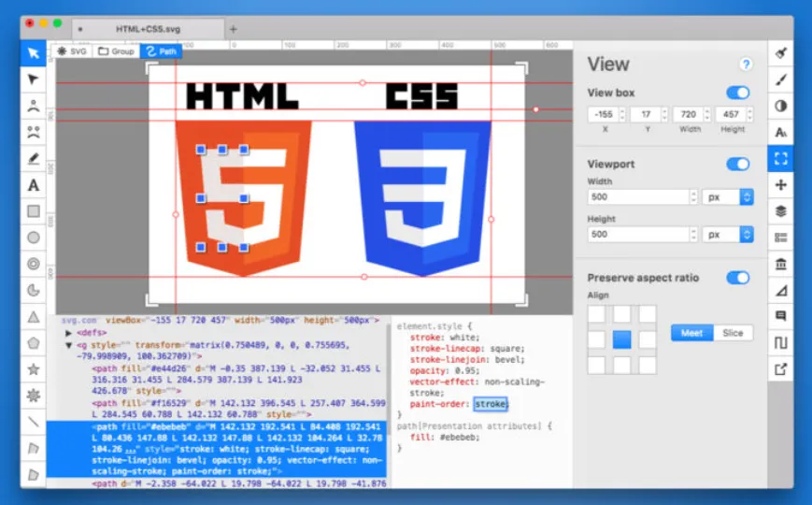Open the Arrangement move-cross panel
Viewport: 812px width, 505px height.
click(x=781, y=184)
